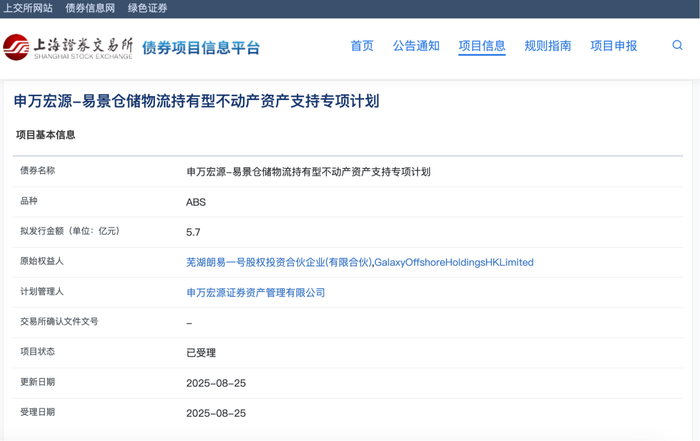Click the 项目基本信息 section header

[x=46, y=135]
